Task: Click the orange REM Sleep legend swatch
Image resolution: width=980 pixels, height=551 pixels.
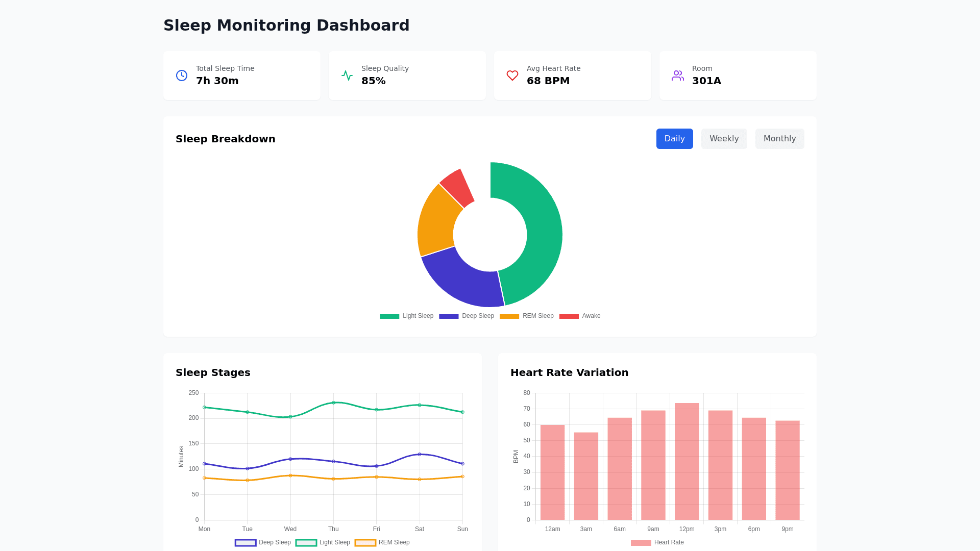Action: pyautogui.click(x=509, y=316)
